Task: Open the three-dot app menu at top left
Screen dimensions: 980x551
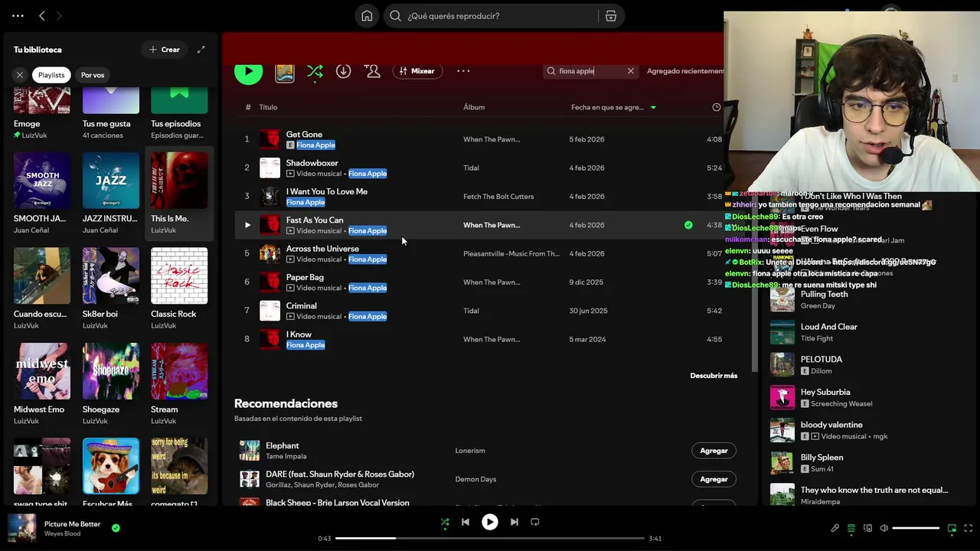Action: [18, 15]
